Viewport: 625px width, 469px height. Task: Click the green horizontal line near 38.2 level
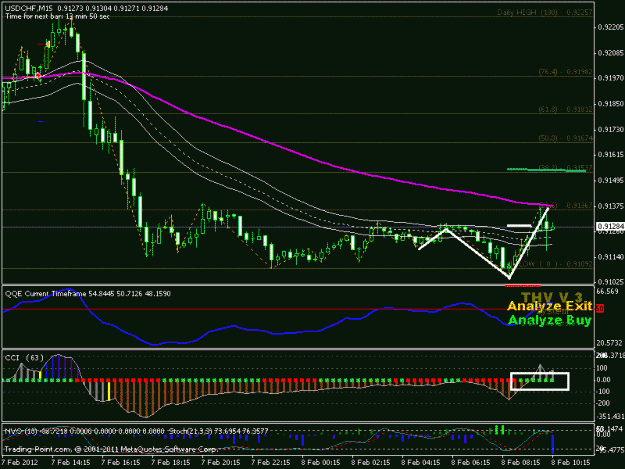click(x=546, y=170)
